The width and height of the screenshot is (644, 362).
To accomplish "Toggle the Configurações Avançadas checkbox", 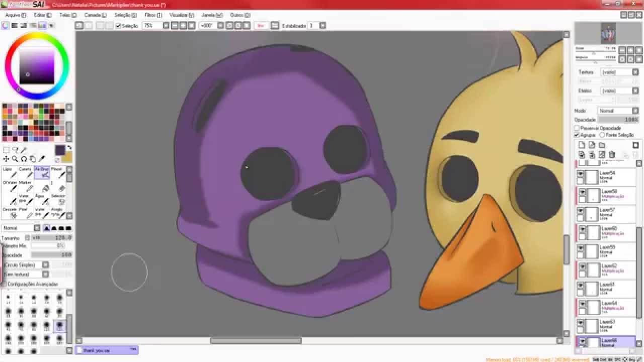I will tap(5, 284).
